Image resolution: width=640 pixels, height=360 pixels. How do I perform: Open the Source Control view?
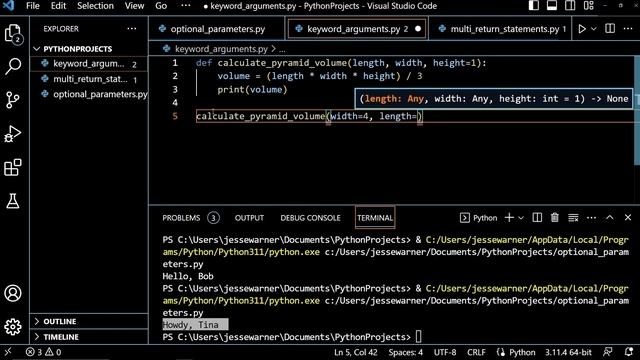(13, 100)
